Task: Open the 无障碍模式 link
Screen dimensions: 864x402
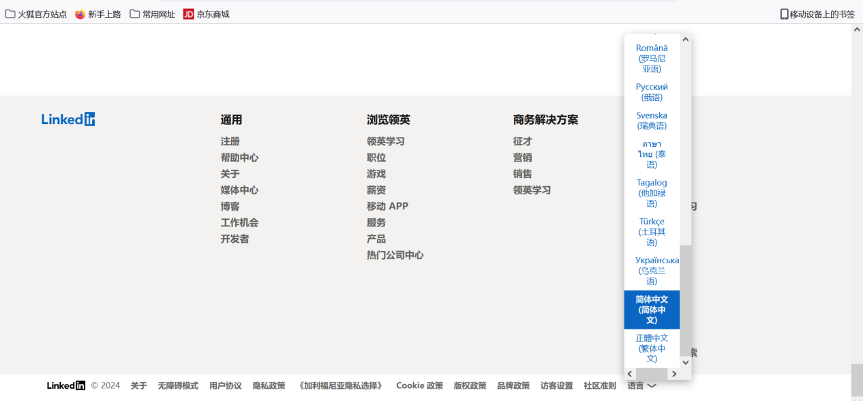Action: tap(178, 385)
